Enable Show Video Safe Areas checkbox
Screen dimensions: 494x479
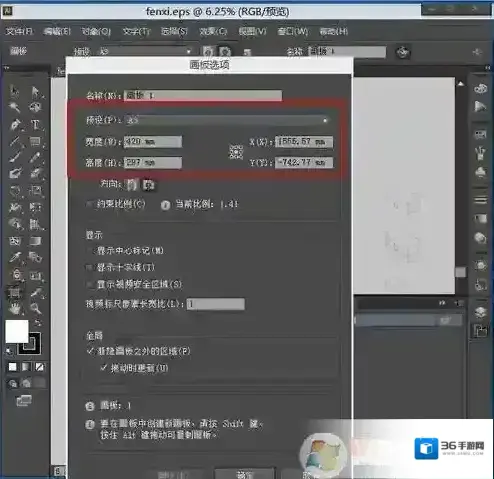pos(89,284)
